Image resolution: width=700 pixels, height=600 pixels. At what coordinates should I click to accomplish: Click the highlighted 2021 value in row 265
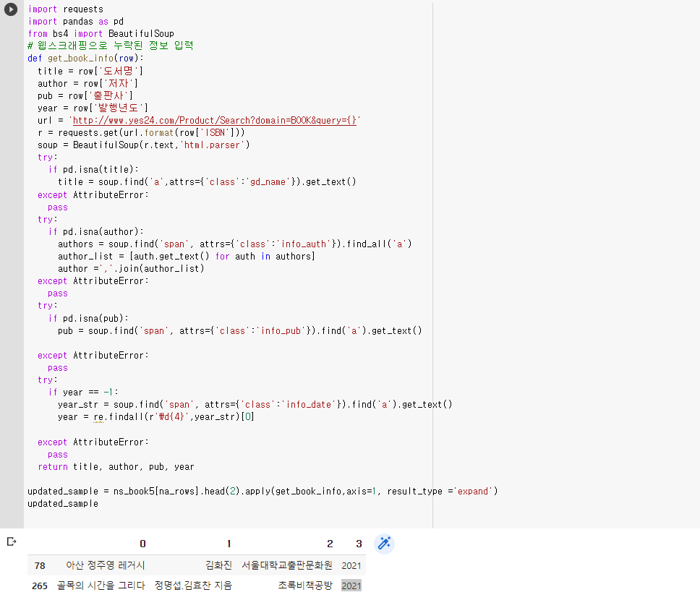click(x=351, y=586)
